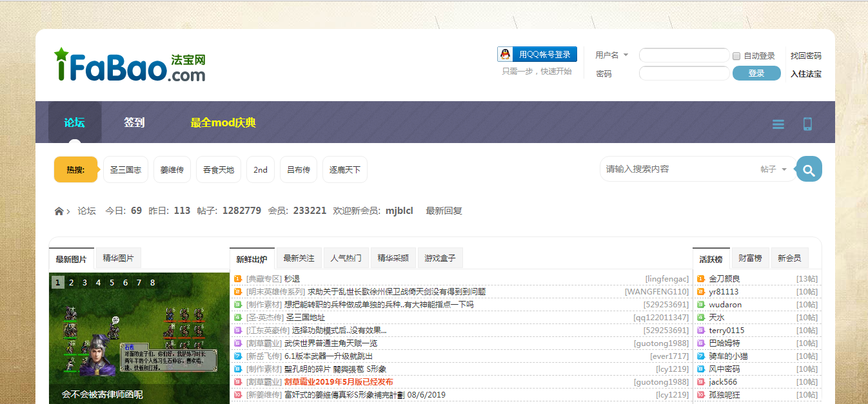
Task: Click rank icon beside 孤独呢狂
Action: [701, 395]
